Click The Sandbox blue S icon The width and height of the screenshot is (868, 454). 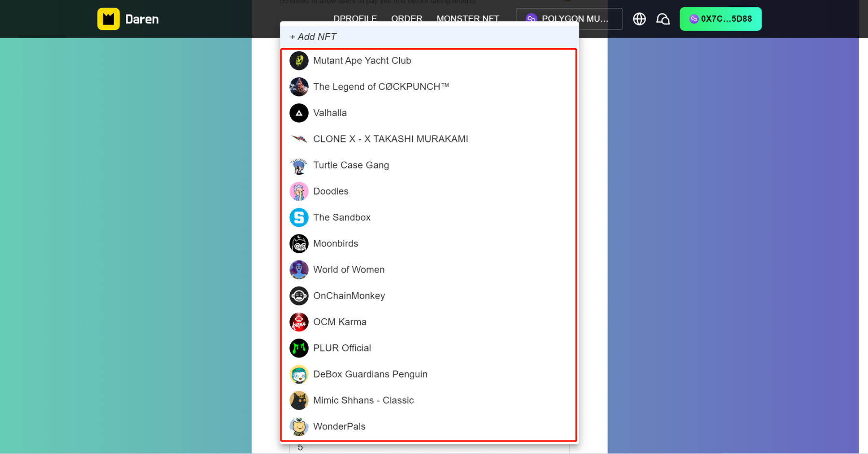[299, 218]
